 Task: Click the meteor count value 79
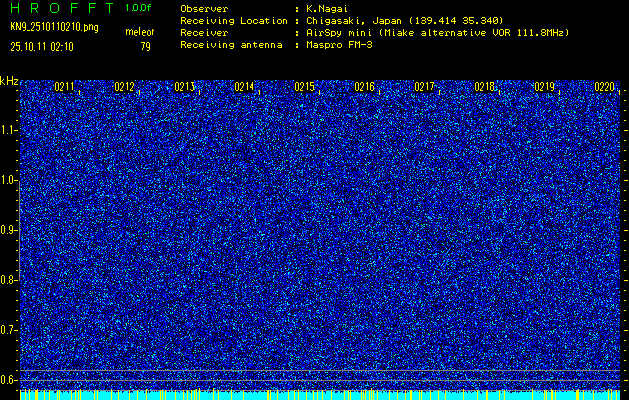coord(145,46)
